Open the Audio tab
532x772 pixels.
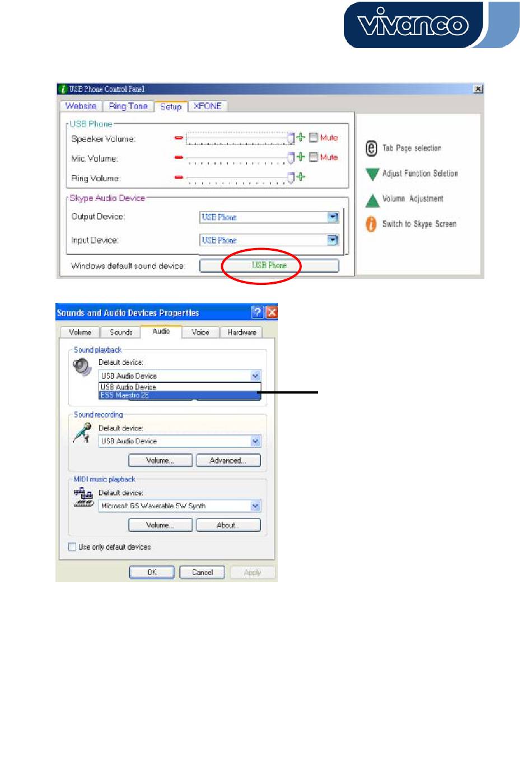(161, 331)
